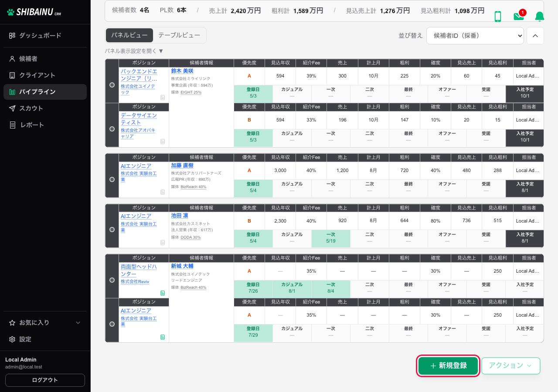Open candidate 池田 凛 link
Viewport: 558px width, 392px height.
tap(180, 216)
